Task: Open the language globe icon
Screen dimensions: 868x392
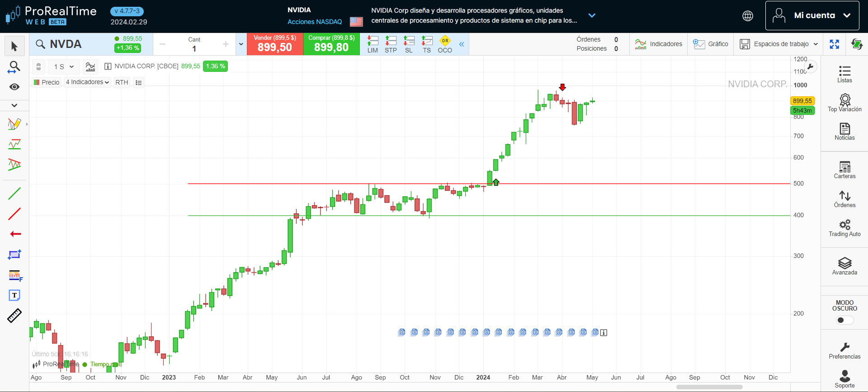Action: (748, 16)
